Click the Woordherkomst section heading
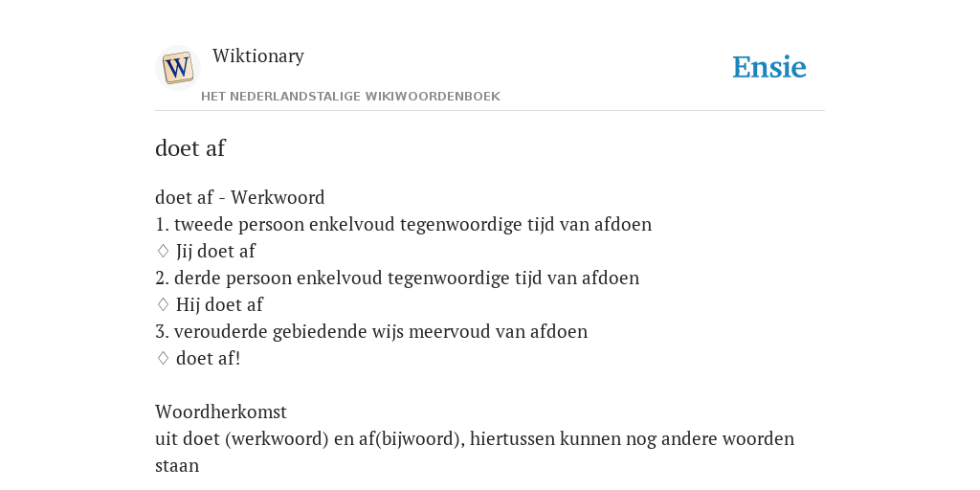Image resolution: width=980 pixels, height=490 pixels. (x=221, y=412)
